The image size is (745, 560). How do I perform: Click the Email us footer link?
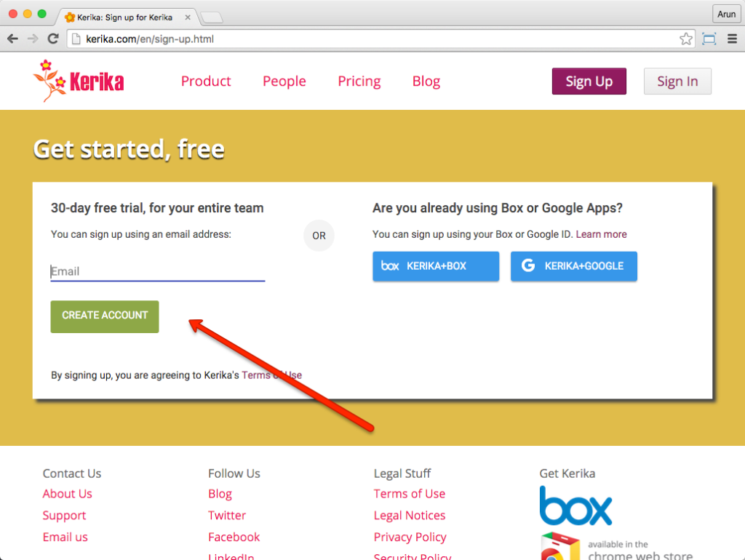click(x=65, y=537)
